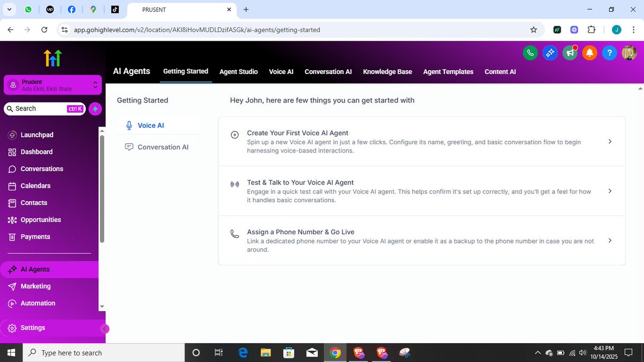Click the HighLevel arrows logo
Image resolution: width=644 pixels, height=362 pixels.
tap(53, 58)
